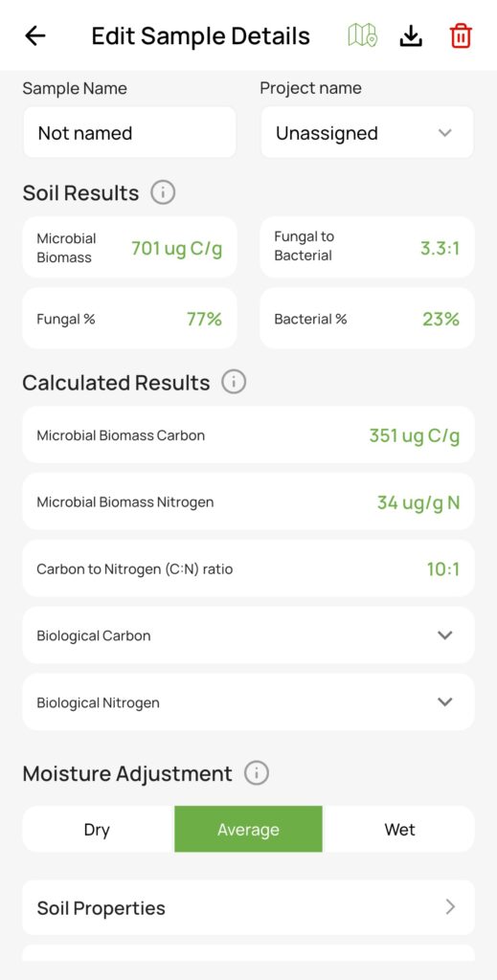Tap the back arrow icon
The height and width of the screenshot is (980, 497).
[35, 35]
